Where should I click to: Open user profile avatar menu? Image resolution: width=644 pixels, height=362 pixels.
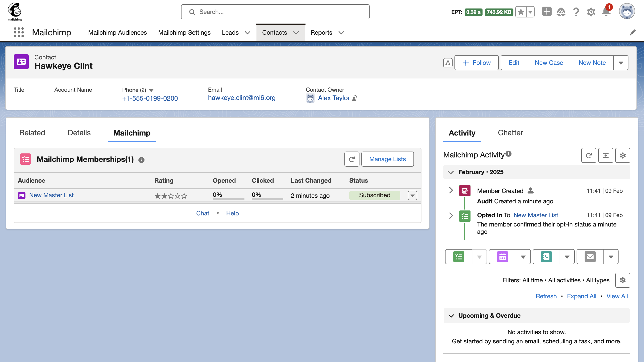[x=627, y=12]
